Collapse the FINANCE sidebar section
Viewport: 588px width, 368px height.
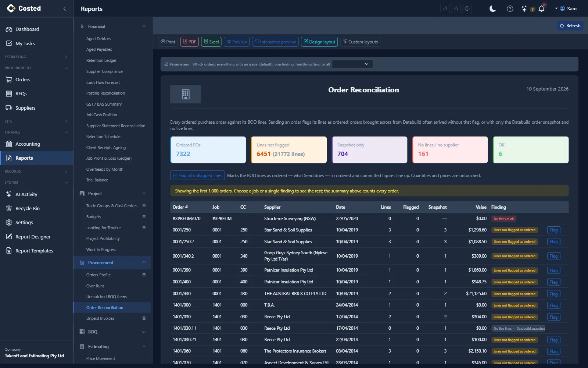coord(37,132)
